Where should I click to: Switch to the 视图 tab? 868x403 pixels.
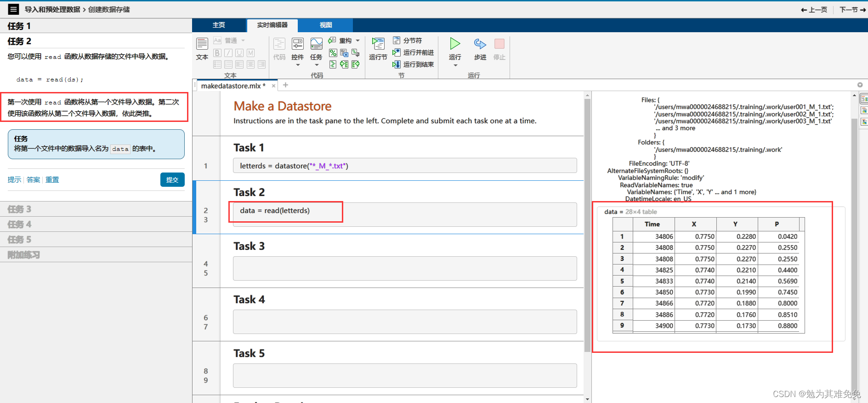pyautogui.click(x=326, y=25)
